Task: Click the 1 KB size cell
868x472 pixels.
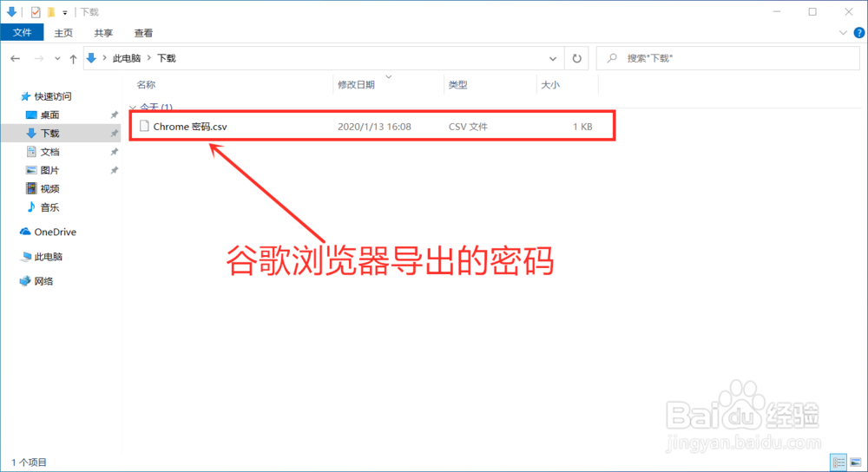Action: click(582, 127)
